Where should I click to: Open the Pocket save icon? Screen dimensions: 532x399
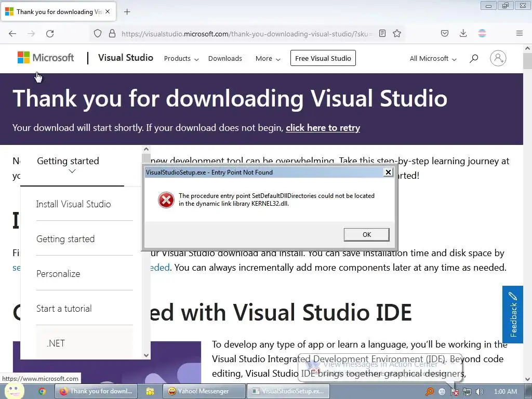[445, 34]
